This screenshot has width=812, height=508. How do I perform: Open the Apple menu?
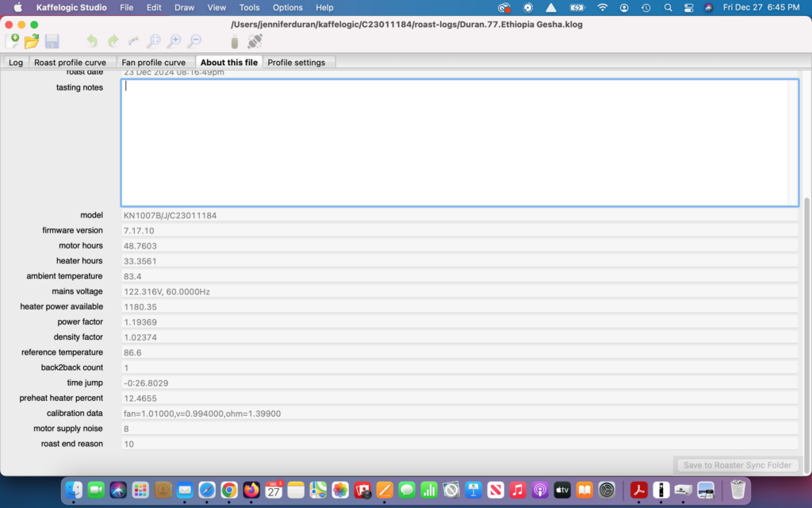click(17, 8)
